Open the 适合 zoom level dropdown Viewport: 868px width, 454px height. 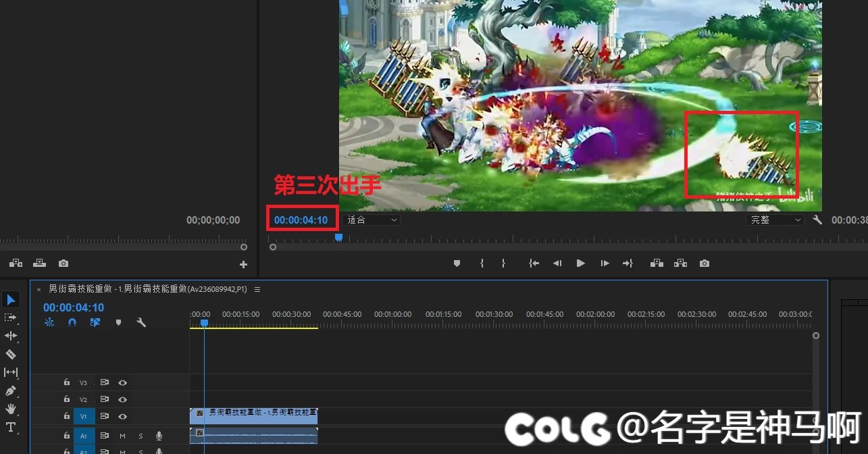coord(372,220)
